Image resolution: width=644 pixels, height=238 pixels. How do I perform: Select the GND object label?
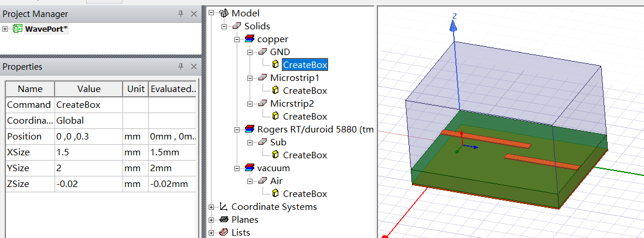pos(280,52)
